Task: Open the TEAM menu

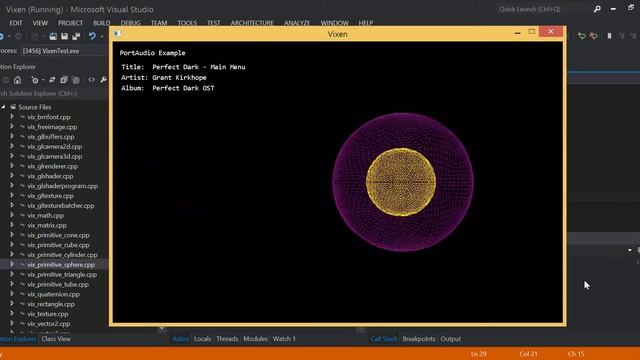Action: pos(159,23)
